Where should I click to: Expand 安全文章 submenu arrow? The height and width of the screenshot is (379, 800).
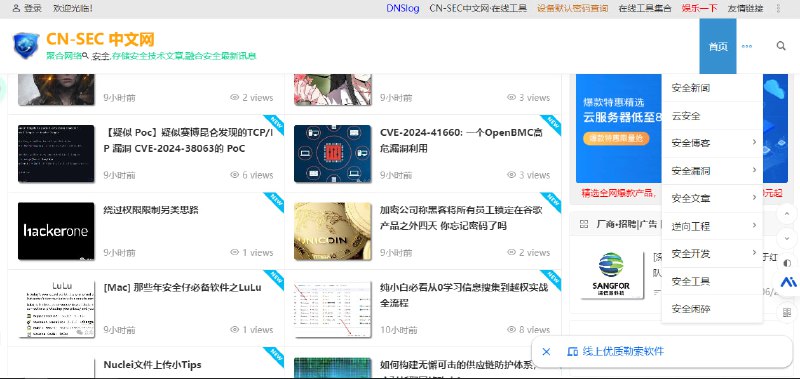pos(754,197)
